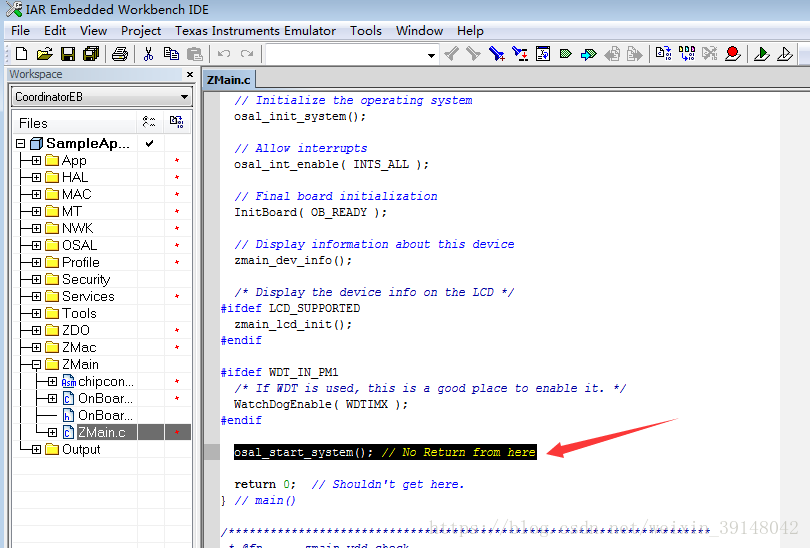The image size is (810, 548).
Task: Expand the Profile folder
Action: coord(36,262)
